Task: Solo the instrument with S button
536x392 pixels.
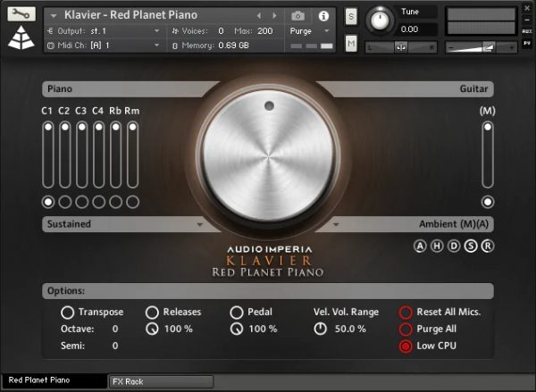Action: point(350,16)
